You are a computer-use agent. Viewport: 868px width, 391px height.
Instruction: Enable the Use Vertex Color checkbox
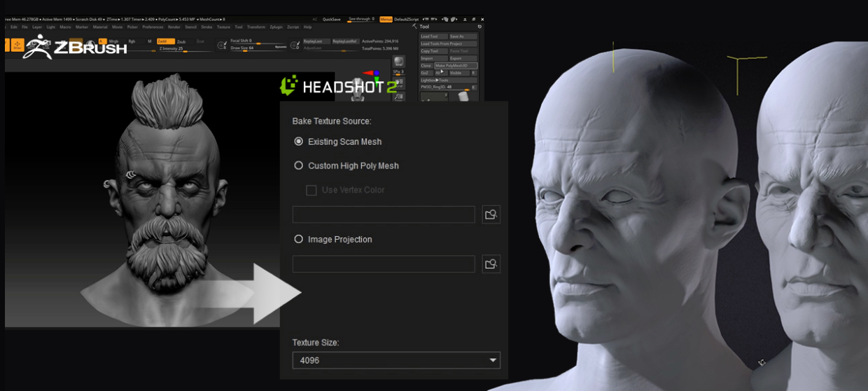[x=311, y=190]
